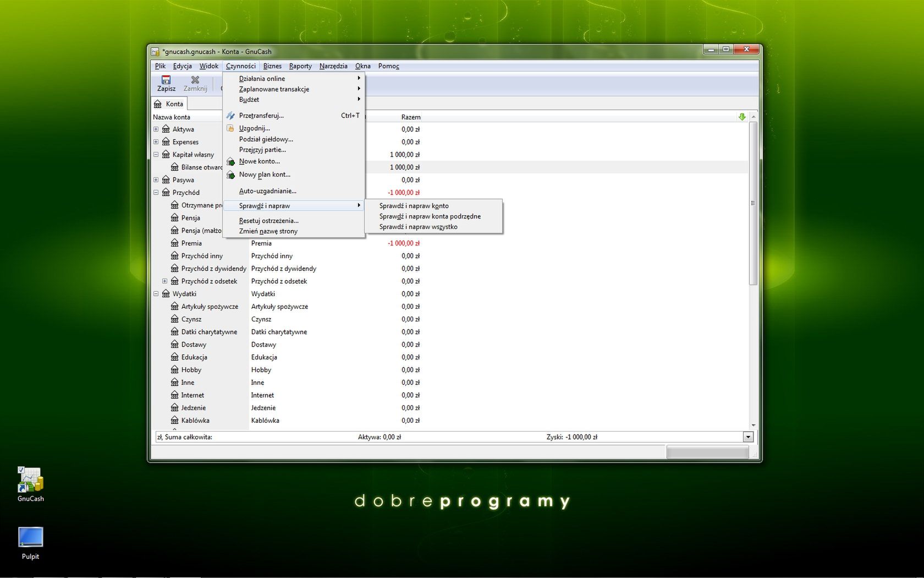This screenshot has height=578, width=924.
Task: Open the Plik menu
Action: (160, 66)
